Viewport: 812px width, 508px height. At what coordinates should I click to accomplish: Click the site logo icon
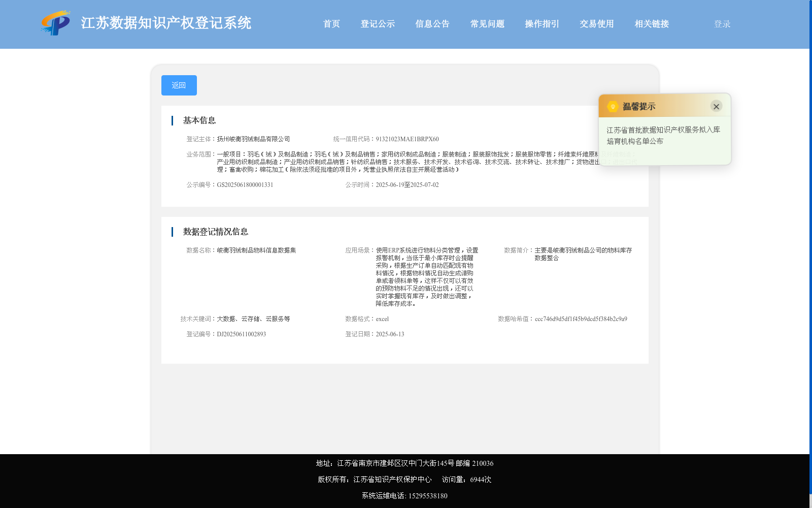coord(56,23)
